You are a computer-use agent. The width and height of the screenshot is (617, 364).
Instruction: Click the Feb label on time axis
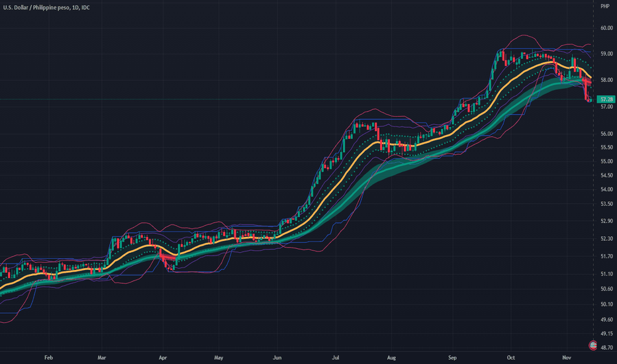pyautogui.click(x=48, y=357)
